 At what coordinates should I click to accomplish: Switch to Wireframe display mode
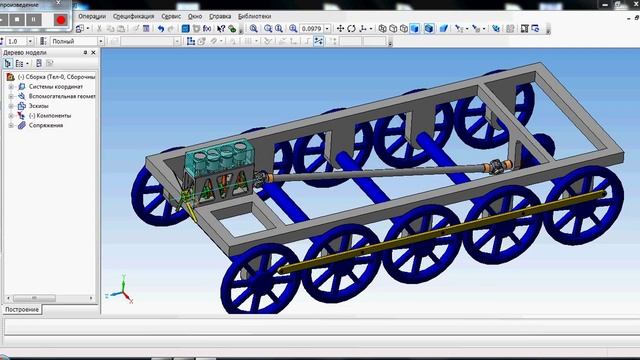coord(382,29)
